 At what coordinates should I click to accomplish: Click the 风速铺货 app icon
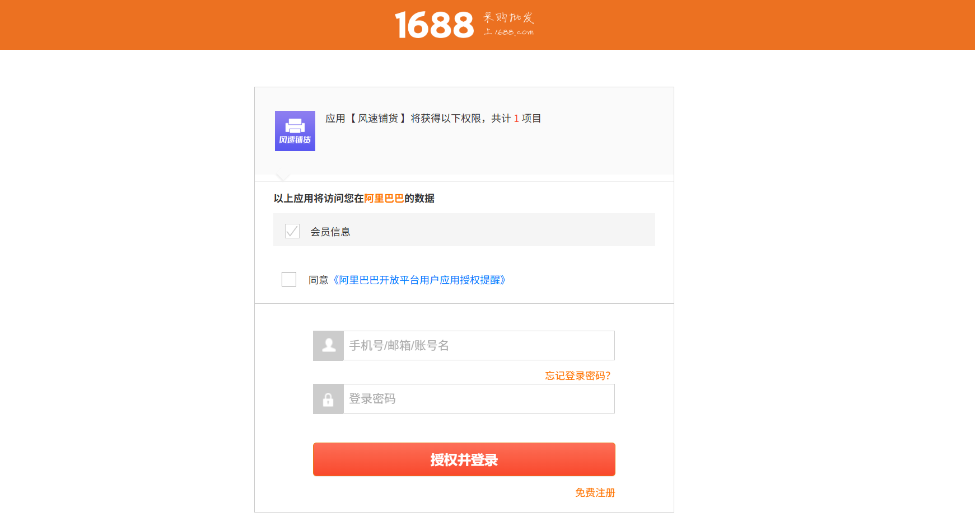(x=295, y=131)
